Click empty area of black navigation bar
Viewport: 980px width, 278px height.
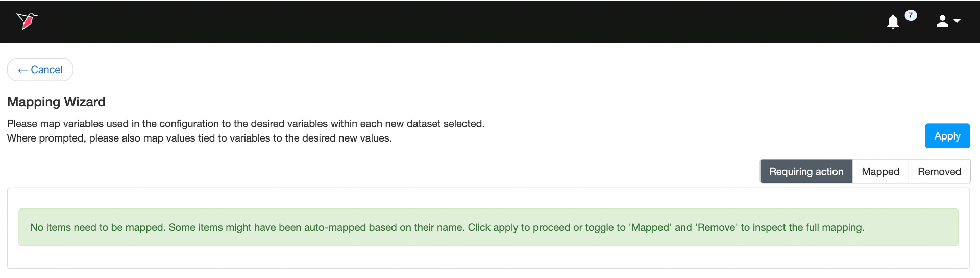pyautogui.click(x=459, y=21)
